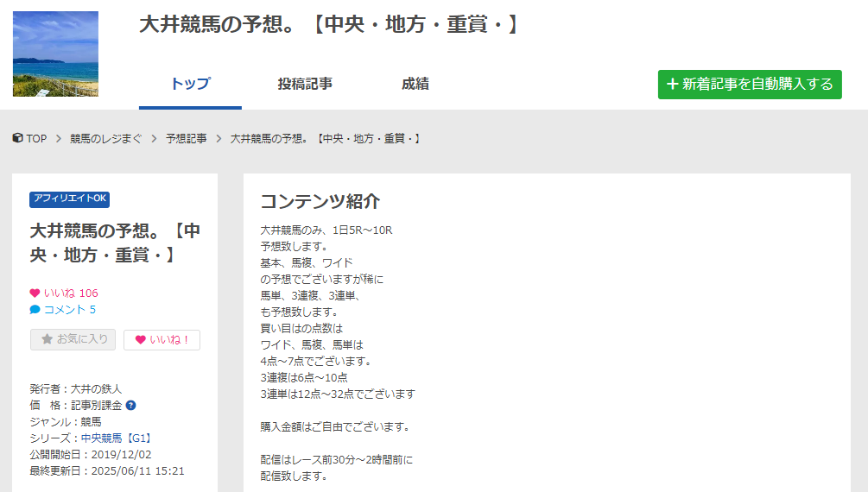Click the text 公開開始日：2019/12/02
The width and height of the screenshot is (868, 492).
[x=90, y=454]
